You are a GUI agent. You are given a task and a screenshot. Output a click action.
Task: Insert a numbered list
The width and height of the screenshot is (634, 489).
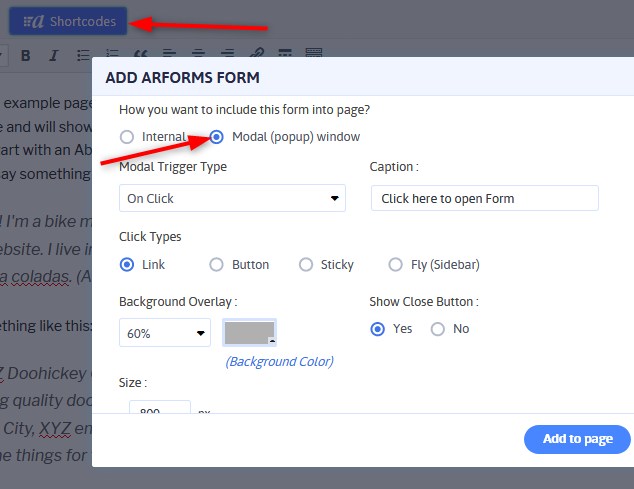pyautogui.click(x=112, y=53)
